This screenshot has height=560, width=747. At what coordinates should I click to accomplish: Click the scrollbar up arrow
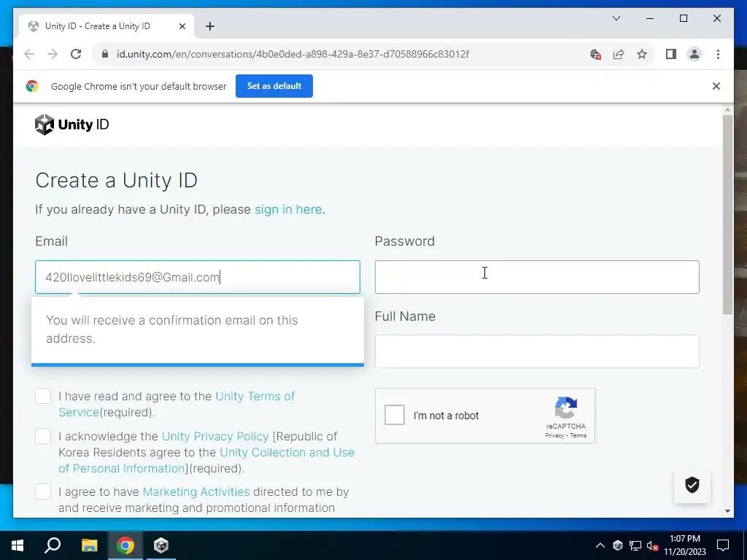click(727, 110)
